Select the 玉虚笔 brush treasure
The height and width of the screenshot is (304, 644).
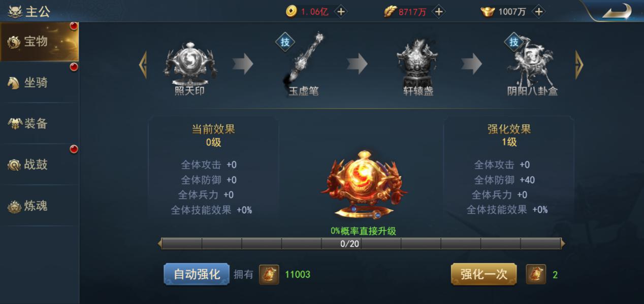[304, 60]
